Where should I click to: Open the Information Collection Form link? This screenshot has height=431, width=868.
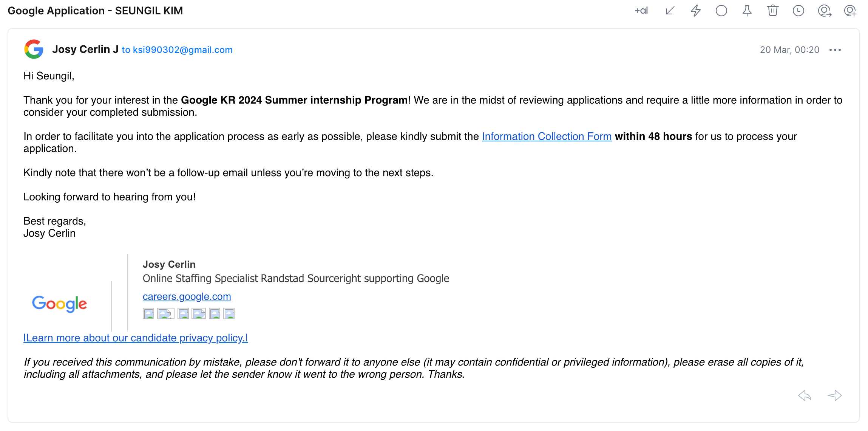click(x=546, y=136)
